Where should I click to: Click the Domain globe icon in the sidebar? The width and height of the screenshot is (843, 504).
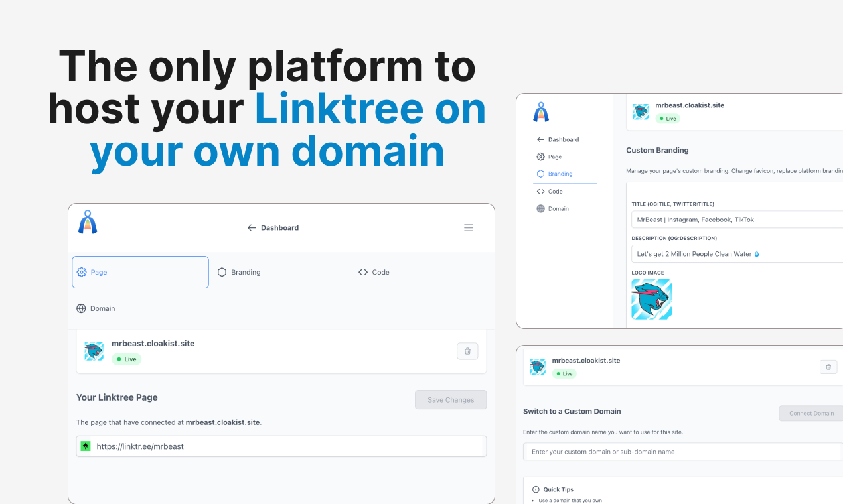click(540, 208)
